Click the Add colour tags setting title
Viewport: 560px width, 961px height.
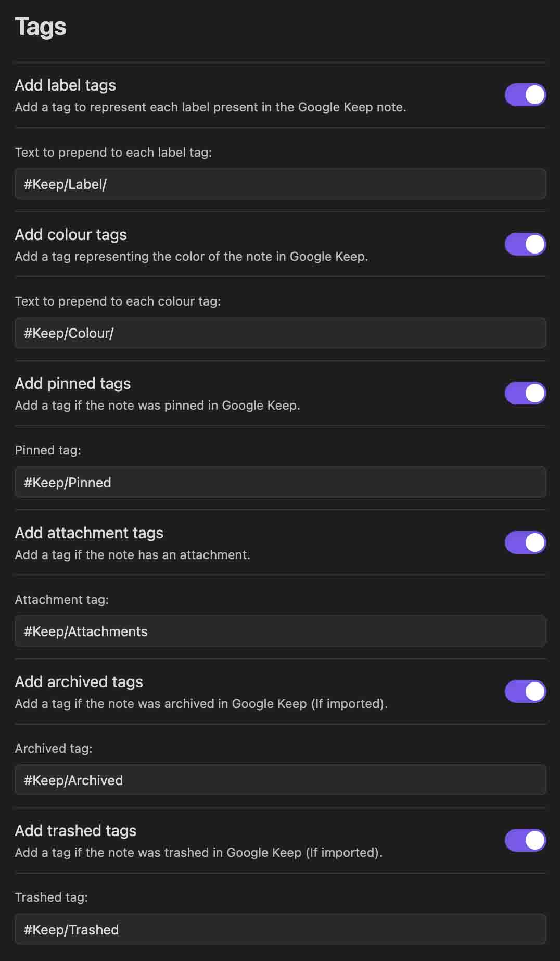[71, 235]
